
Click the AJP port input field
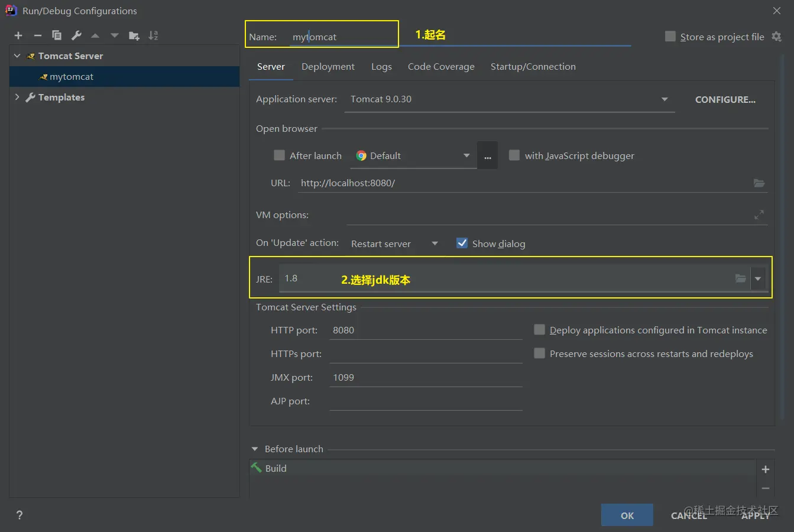pyautogui.click(x=426, y=401)
